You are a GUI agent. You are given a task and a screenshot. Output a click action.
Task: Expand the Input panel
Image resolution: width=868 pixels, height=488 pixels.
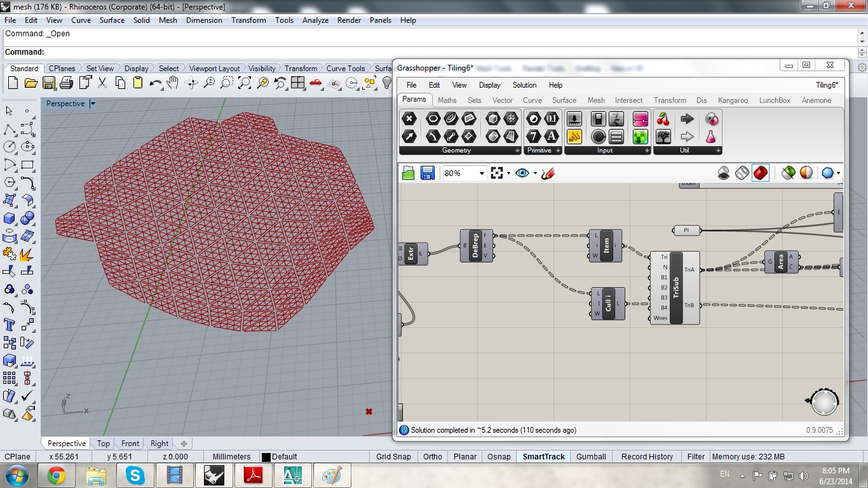647,151
